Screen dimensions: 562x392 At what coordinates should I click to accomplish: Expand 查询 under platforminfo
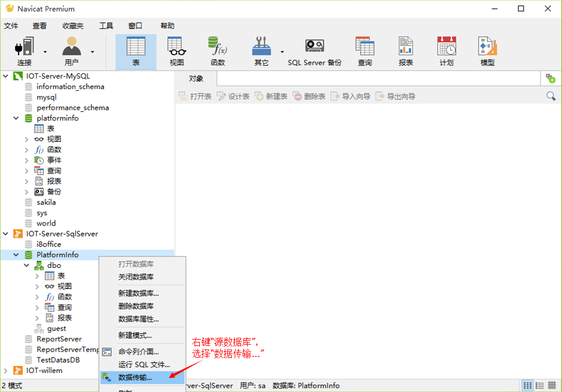27,171
